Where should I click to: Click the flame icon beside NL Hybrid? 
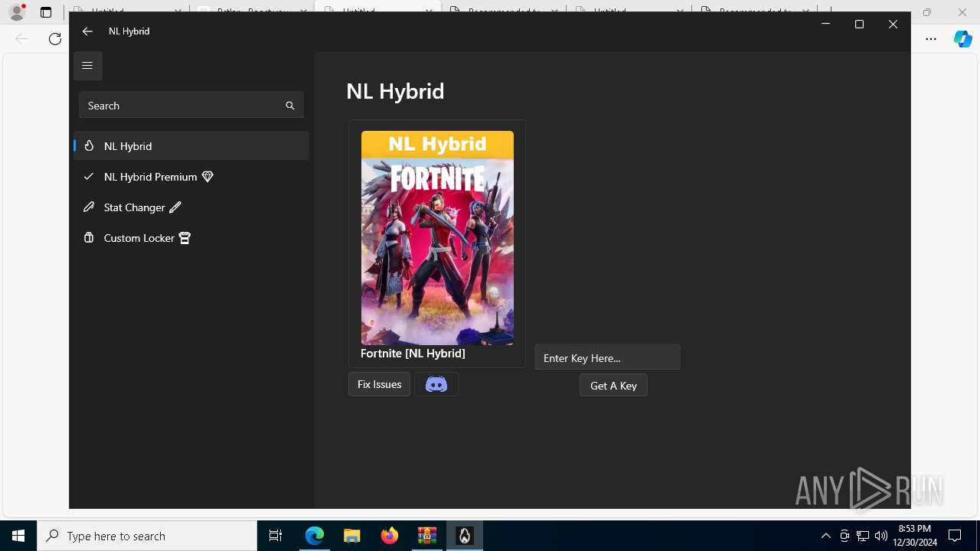point(89,145)
